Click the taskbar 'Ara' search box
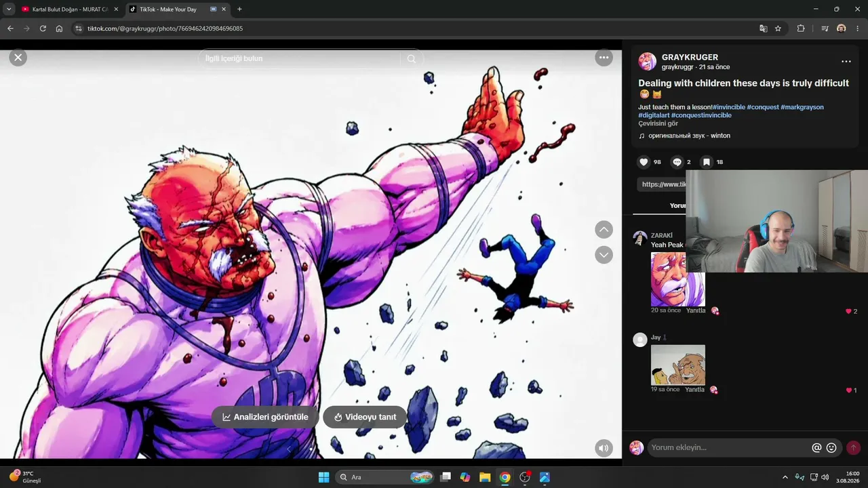This screenshot has height=488, width=868. click(385, 477)
